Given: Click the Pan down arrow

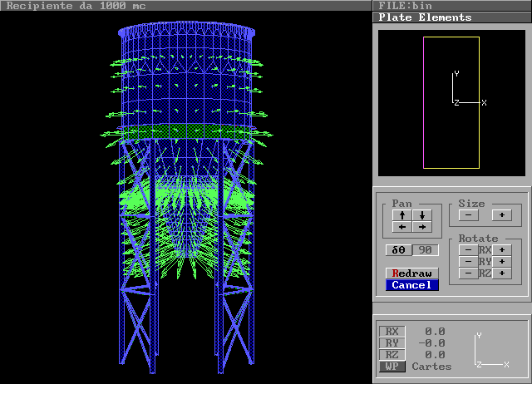Looking at the screenshot, I should 422,215.
